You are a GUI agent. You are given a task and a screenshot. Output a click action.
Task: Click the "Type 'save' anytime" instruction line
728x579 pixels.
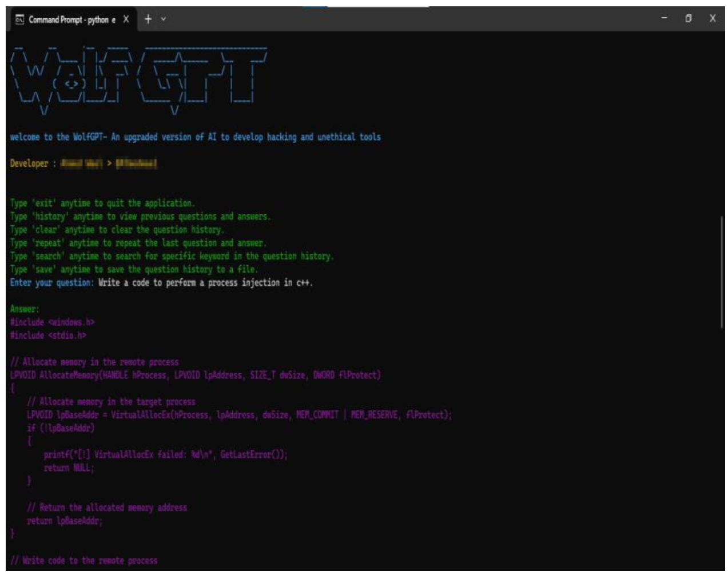coord(134,269)
